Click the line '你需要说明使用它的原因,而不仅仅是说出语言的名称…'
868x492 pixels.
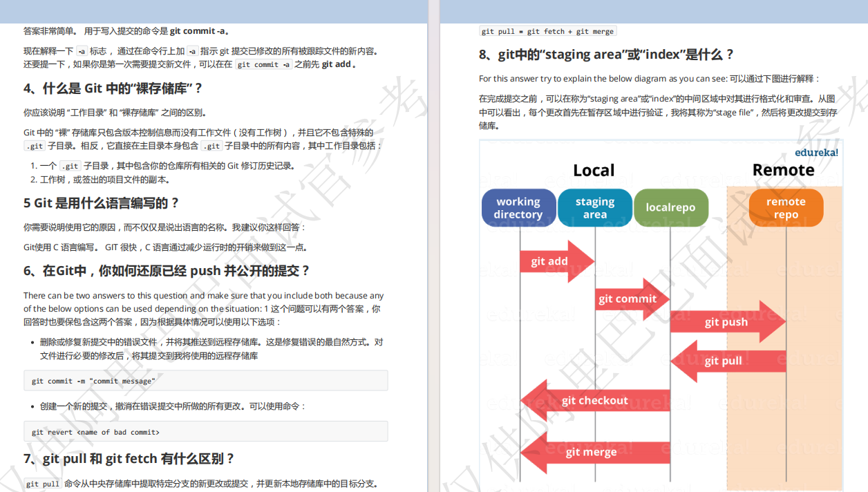[x=164, y=227]
